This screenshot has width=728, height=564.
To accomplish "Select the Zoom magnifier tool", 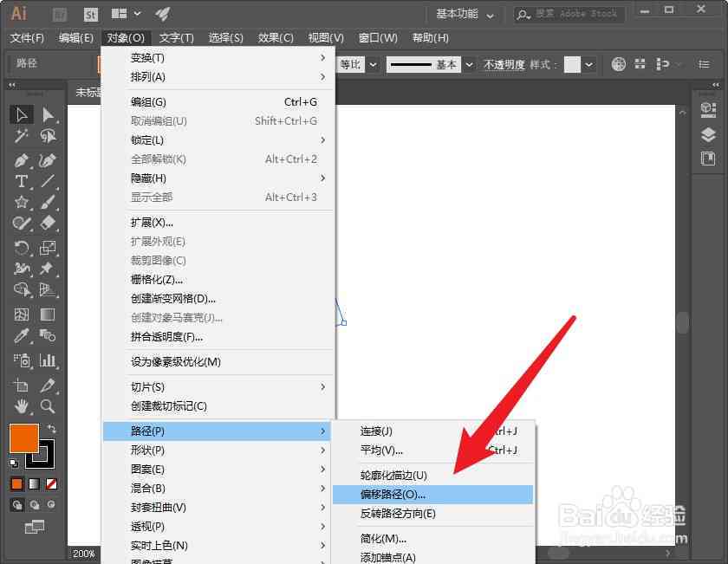I will click(48, 406).
